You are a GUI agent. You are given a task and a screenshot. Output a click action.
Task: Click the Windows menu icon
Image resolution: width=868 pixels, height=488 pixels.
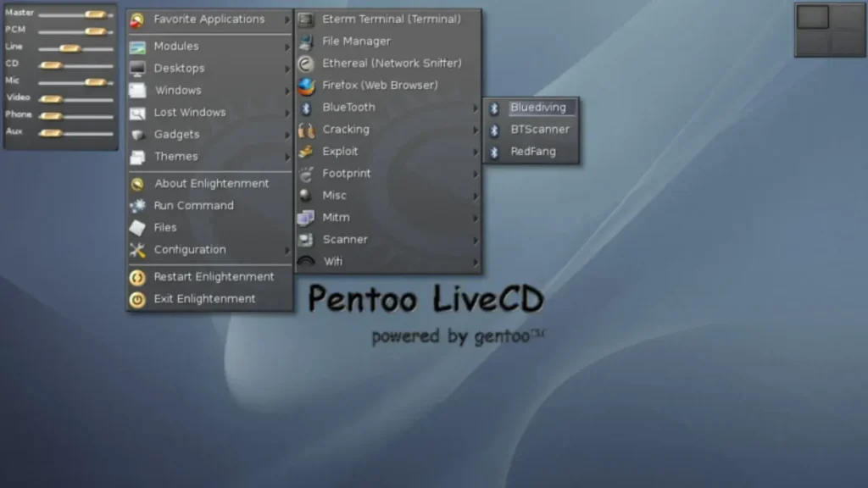(x=137, y=91)
